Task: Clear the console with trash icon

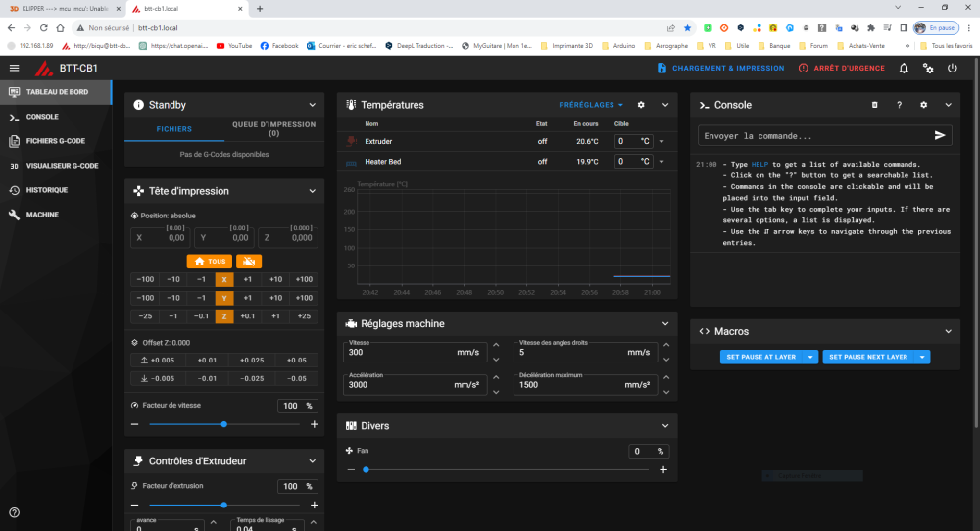Action: coord(875,105)
